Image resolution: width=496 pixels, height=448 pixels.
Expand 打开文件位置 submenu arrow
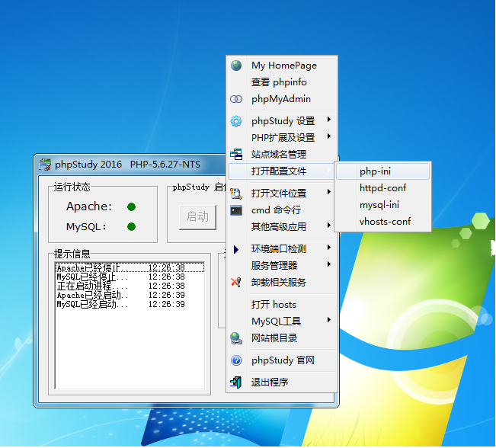point(329,192)
